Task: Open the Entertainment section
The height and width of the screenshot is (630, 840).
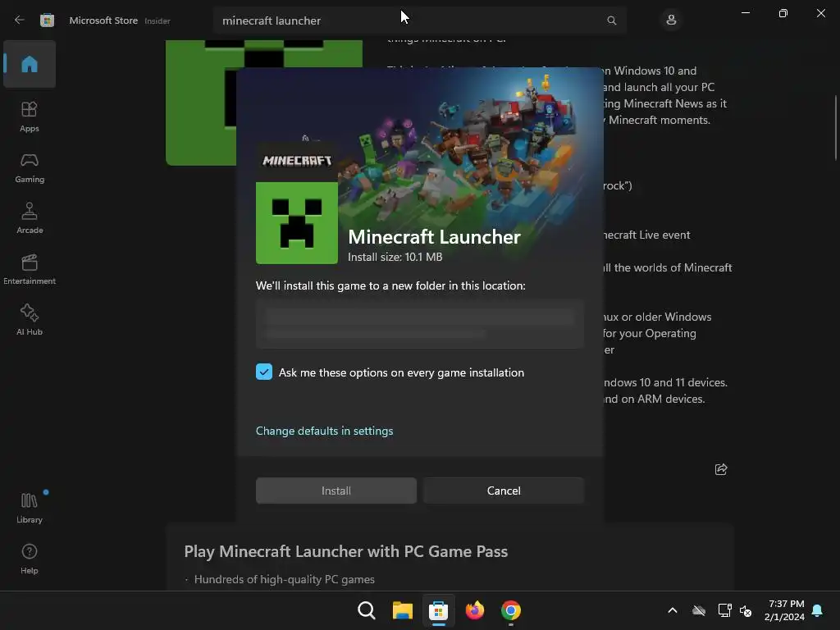Action: pos(30,269)
